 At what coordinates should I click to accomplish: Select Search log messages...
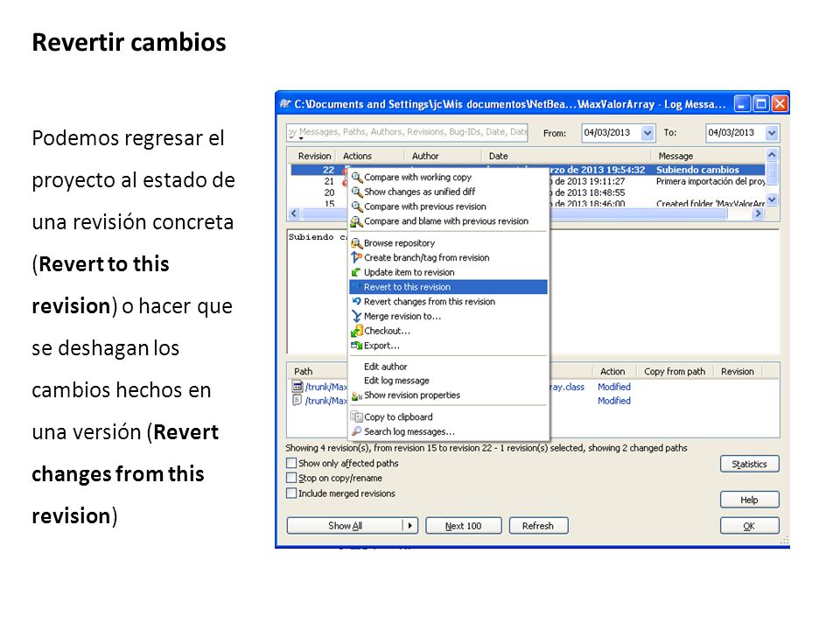(x=448, y=431)
